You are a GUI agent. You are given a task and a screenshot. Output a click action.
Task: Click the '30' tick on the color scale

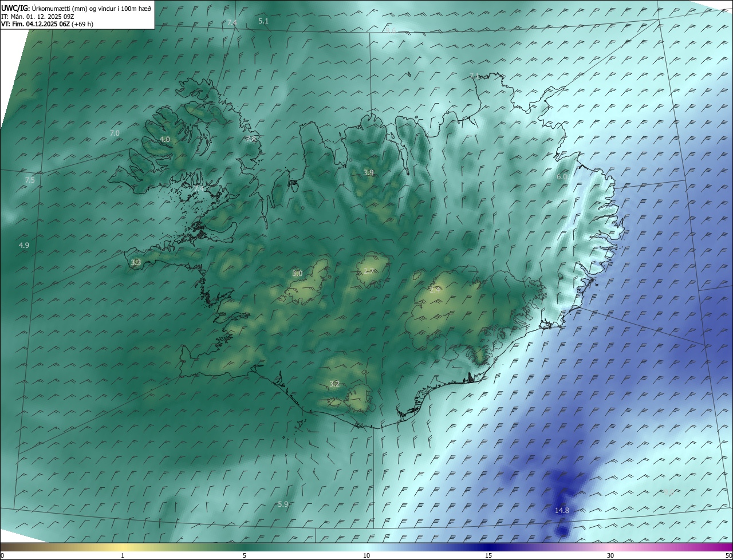pyautogui.click(x=610, y=555)
